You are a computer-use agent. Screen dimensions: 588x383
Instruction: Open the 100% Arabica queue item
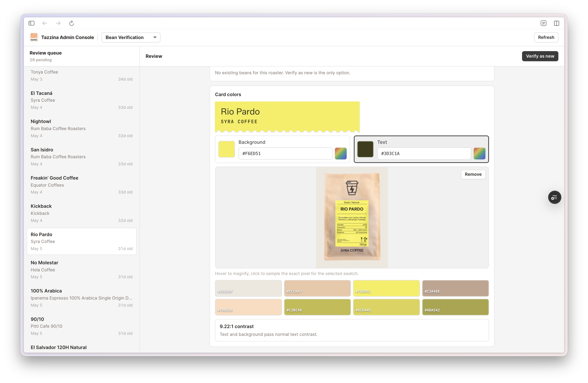coord(81,298)
